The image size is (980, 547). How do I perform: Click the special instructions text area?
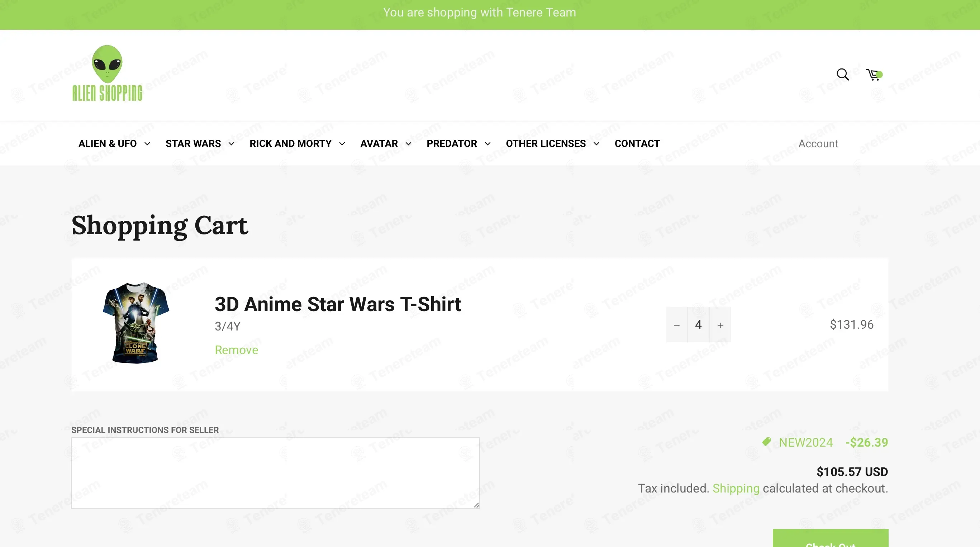(x=275, y=473)
